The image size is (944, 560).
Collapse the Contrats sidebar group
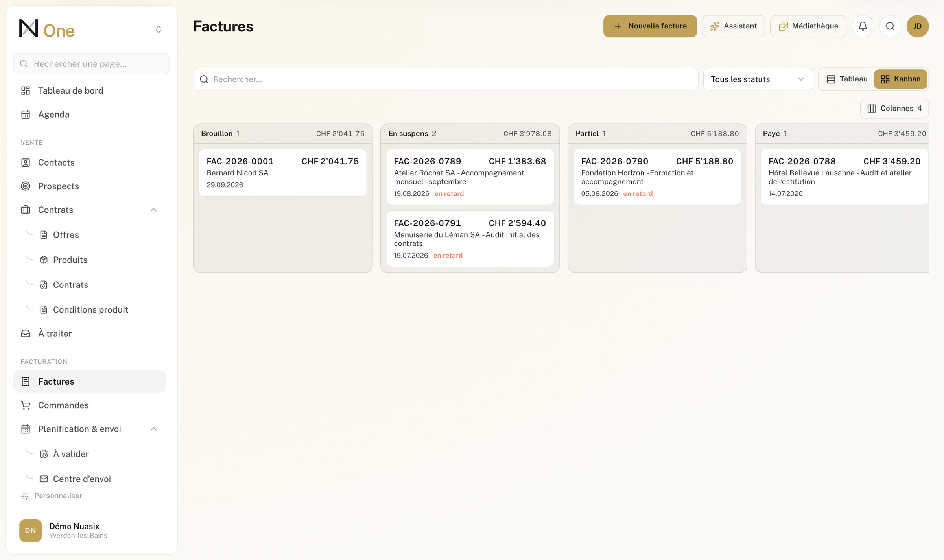click(154, 210)
